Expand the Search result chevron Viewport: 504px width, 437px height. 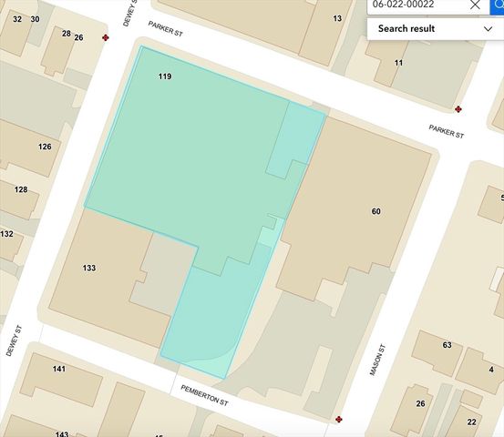488,29
